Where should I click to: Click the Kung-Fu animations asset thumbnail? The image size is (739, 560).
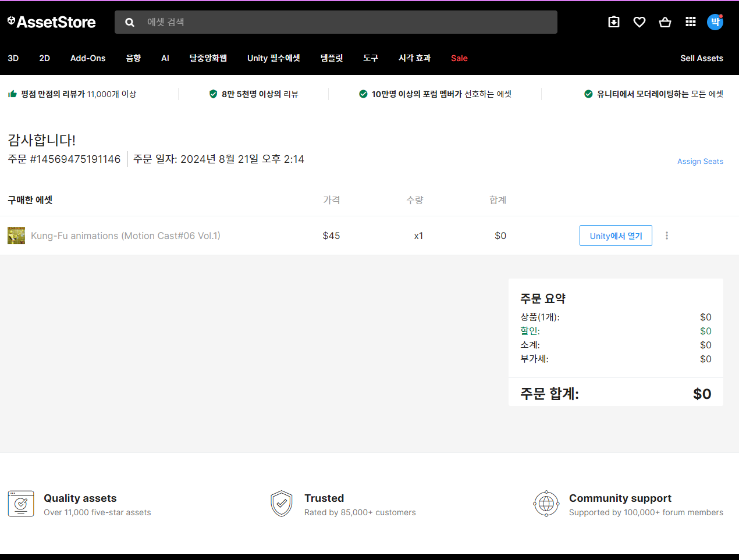point(16,236)
